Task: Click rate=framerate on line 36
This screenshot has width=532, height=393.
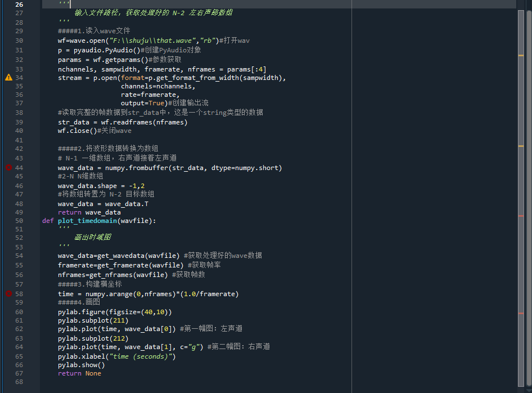Action: click(x=148, y=95)
